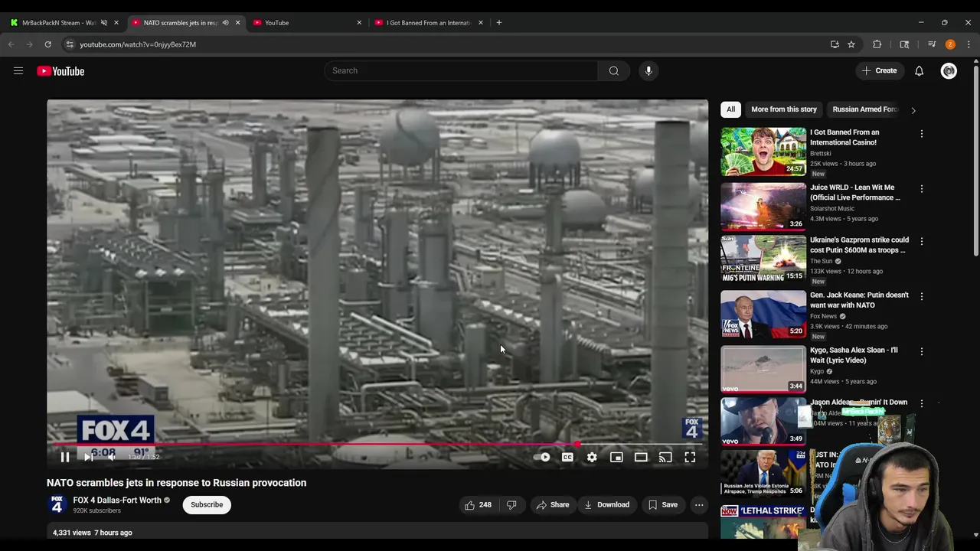Open Gen. Jack Keane Putin video title
The width and height of the screenshot is (980, 551).
pos(860,300)
